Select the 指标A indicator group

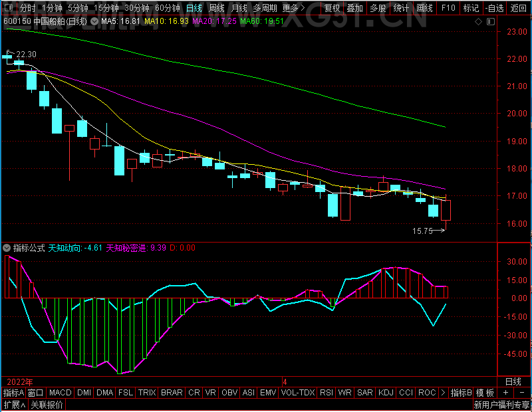13,393
